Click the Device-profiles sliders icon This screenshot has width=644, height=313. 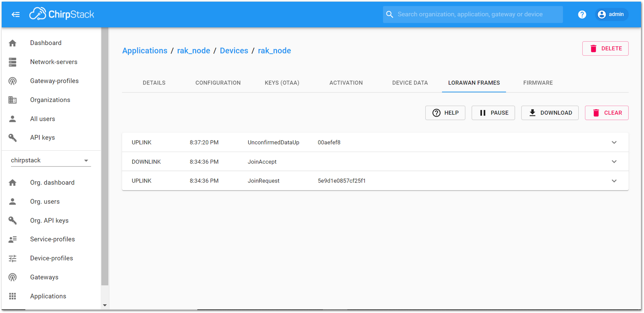pos(12,258)
